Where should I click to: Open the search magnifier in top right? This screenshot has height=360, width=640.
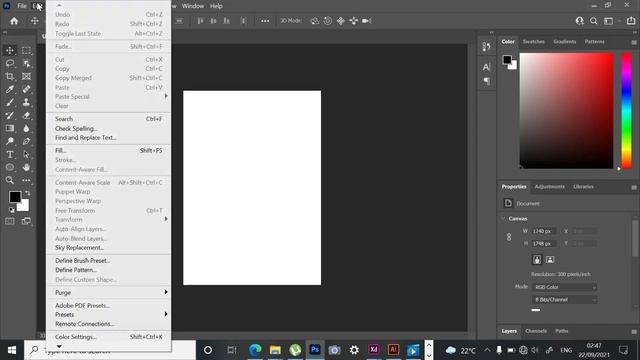[x=593, y=21]
